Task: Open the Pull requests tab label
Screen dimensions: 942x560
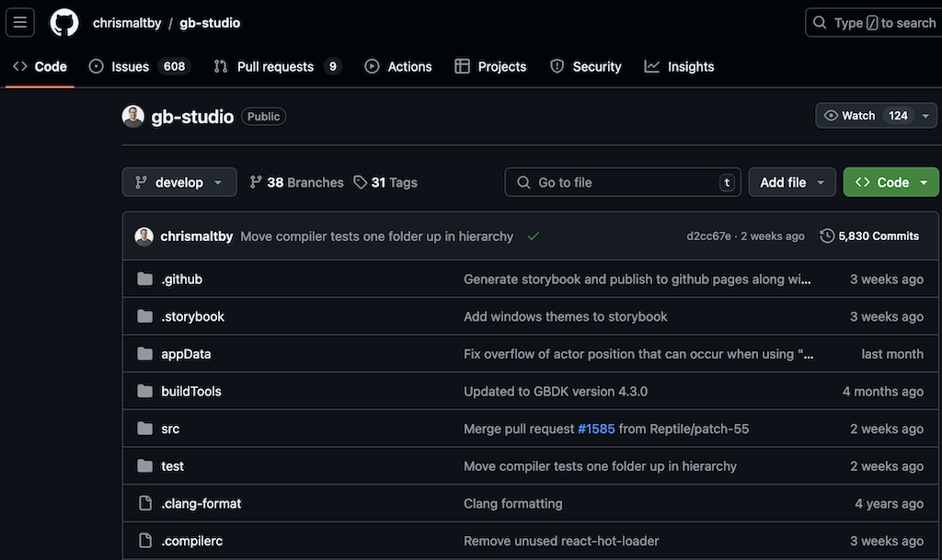Action: pos(275,66)
